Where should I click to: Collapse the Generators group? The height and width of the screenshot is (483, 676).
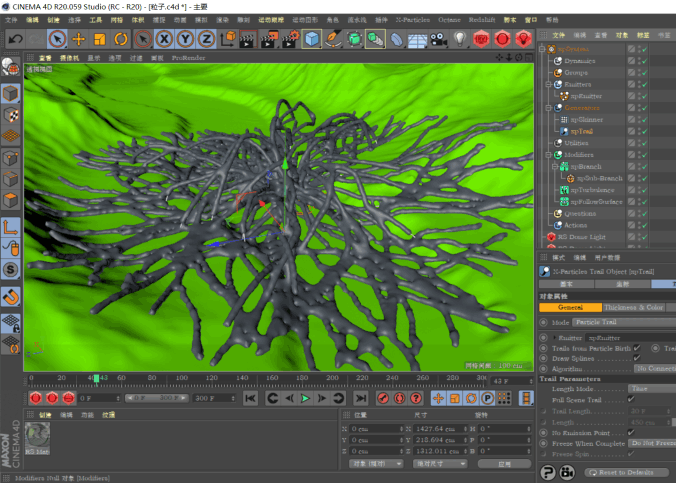pos(548,108)
